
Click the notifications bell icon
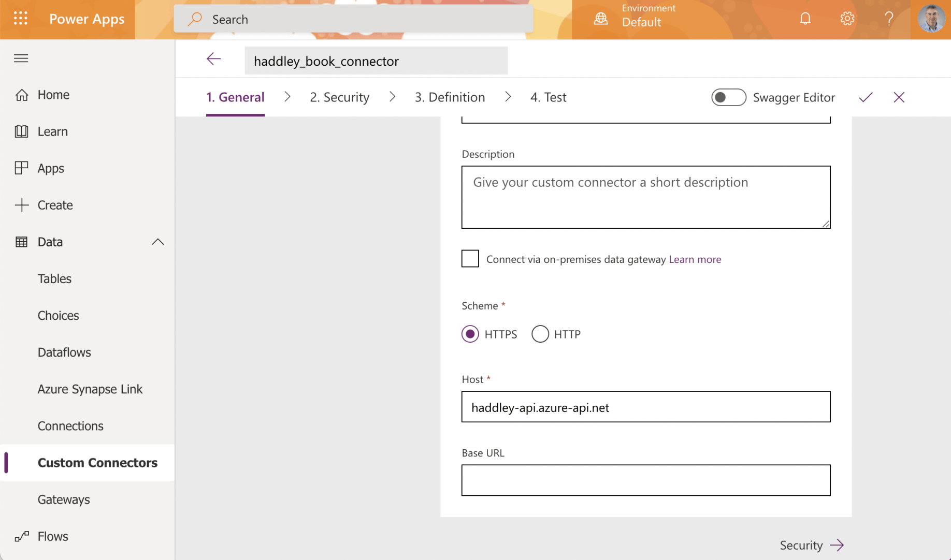pyautogui.click(x=805, y=19)
